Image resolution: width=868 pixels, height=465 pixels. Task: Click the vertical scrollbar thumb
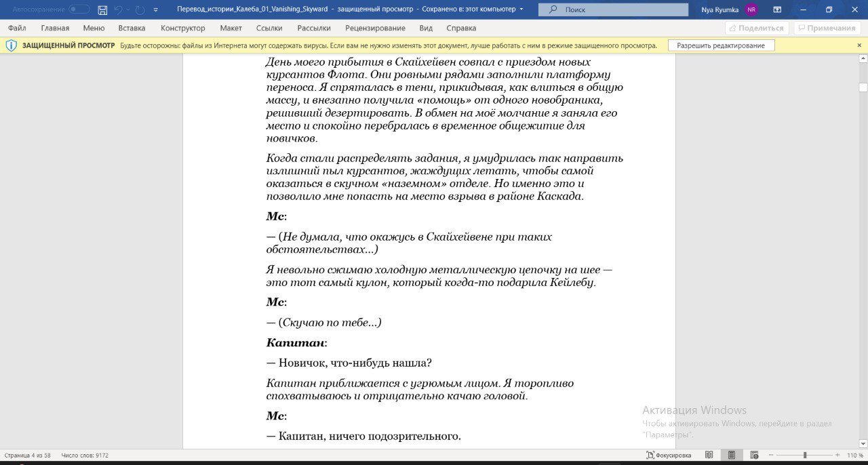pos(863,87)
